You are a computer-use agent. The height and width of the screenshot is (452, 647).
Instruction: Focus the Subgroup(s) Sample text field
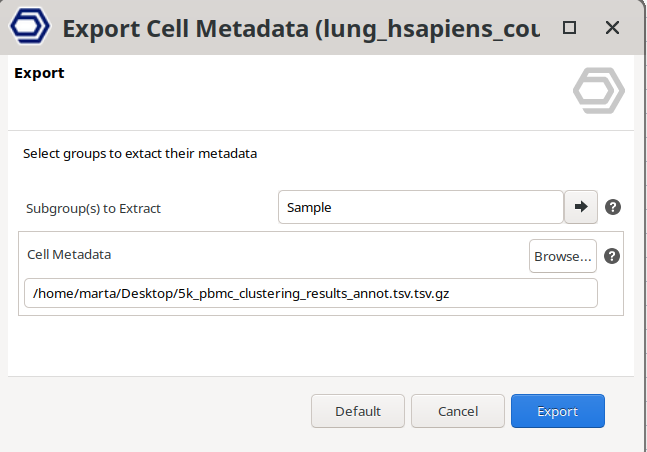tap(420, 207)
